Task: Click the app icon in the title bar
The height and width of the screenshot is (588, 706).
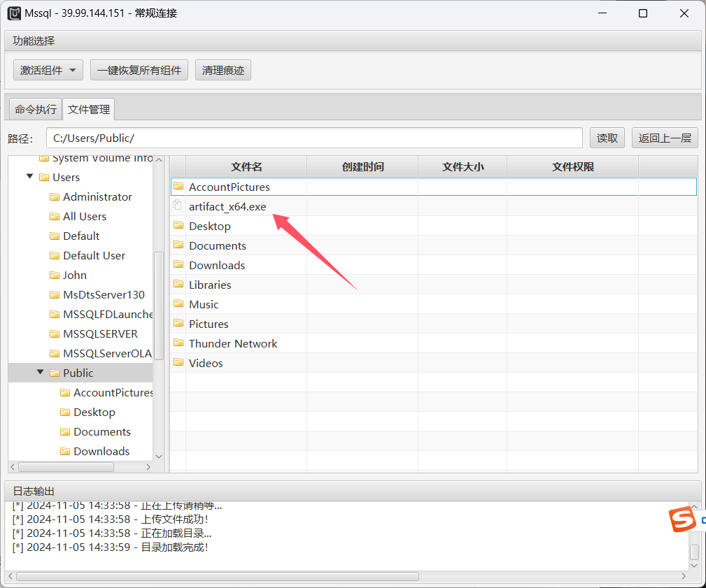Action: [x=14, y=13]
